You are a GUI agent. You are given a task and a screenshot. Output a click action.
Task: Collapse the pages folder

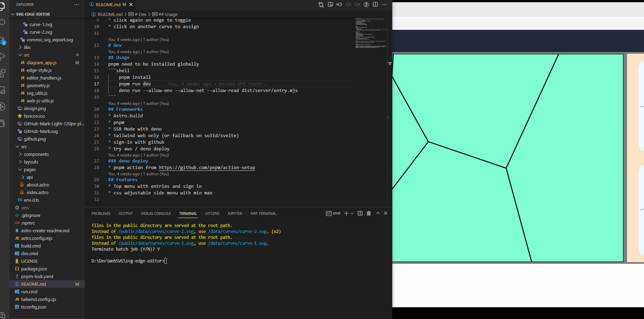tap(29, 169)
